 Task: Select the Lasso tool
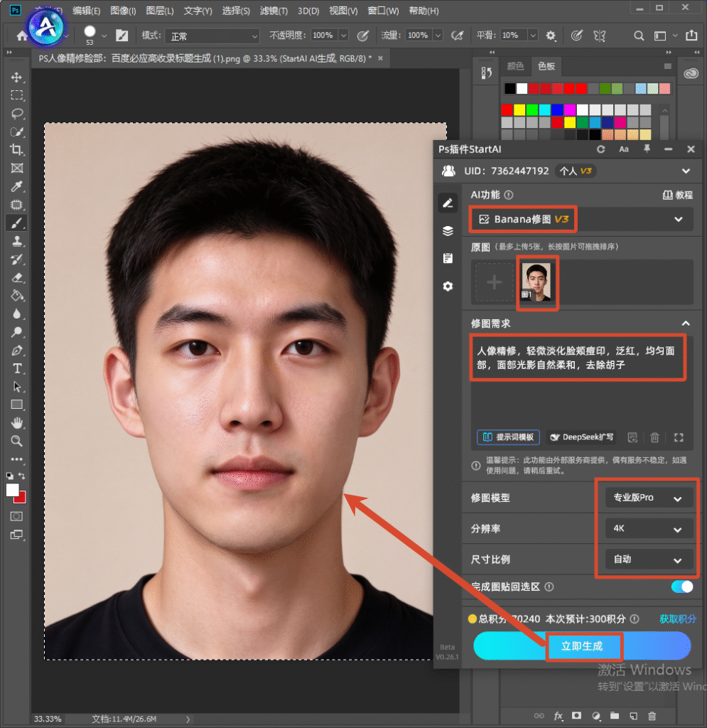pyautogui.click(x=17, y=113)
